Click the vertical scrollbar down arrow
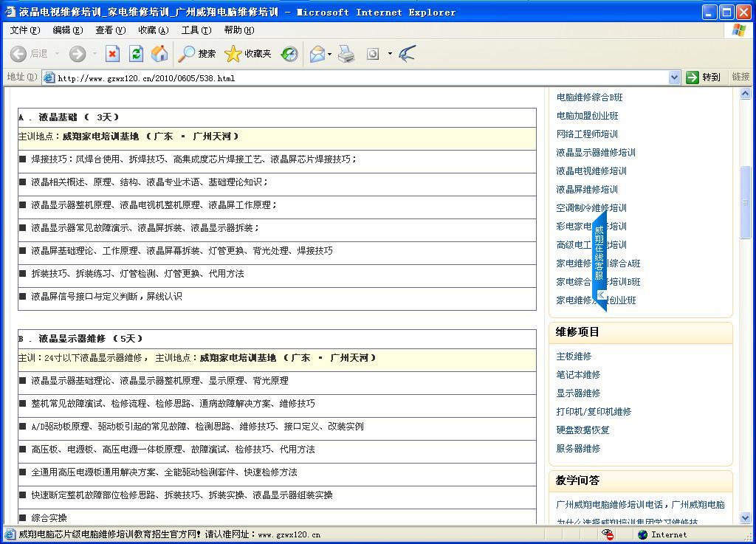Screen dimensions: 756x544 pos(745,518)
